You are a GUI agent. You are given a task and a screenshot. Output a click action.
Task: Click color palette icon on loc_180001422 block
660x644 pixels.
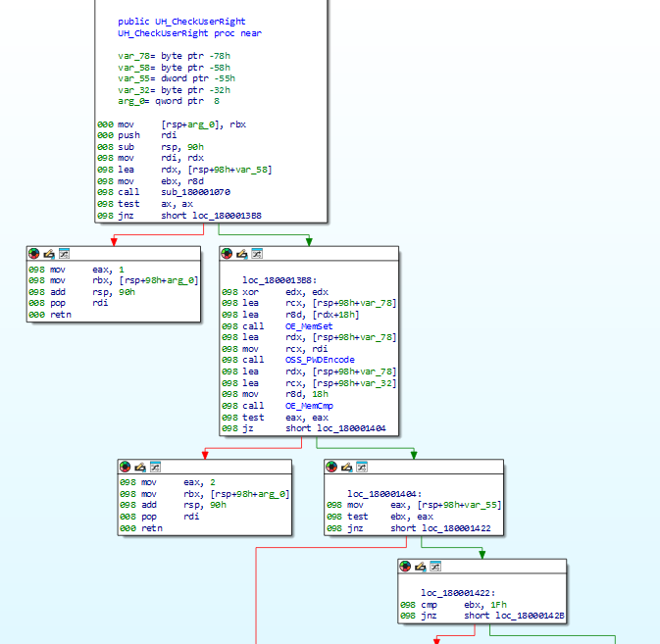406,567
